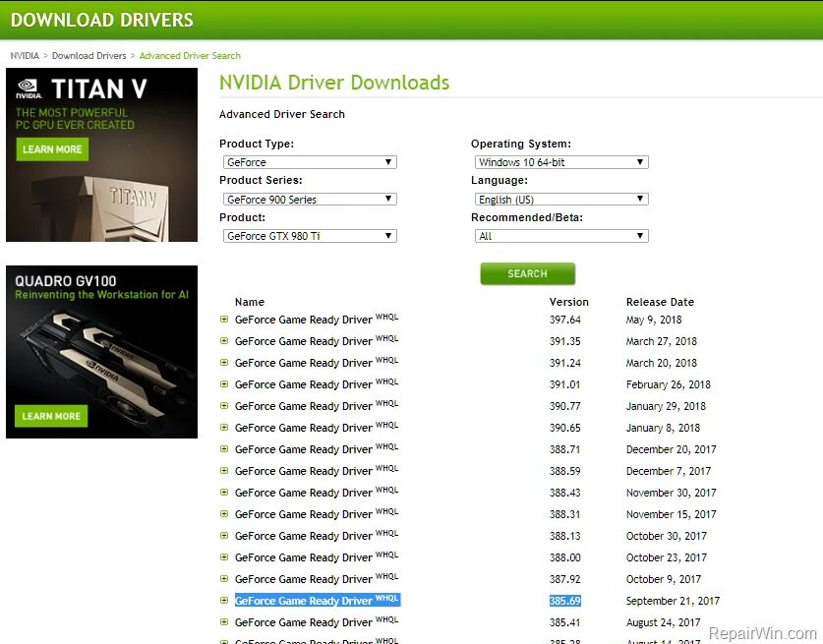This screenshot has height=644, width=823.
Task: Click the Release Date column header
Action: tap(660, 302)
